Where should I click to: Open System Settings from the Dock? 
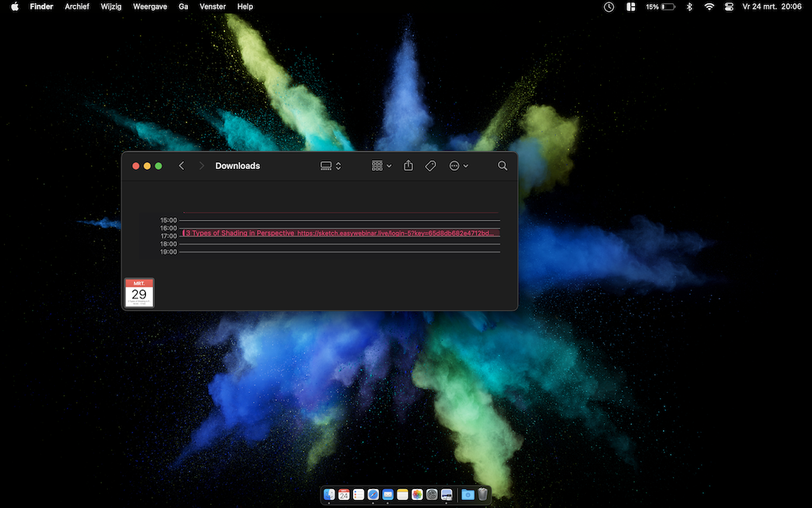pyautogui.click(x=432, y=495)
